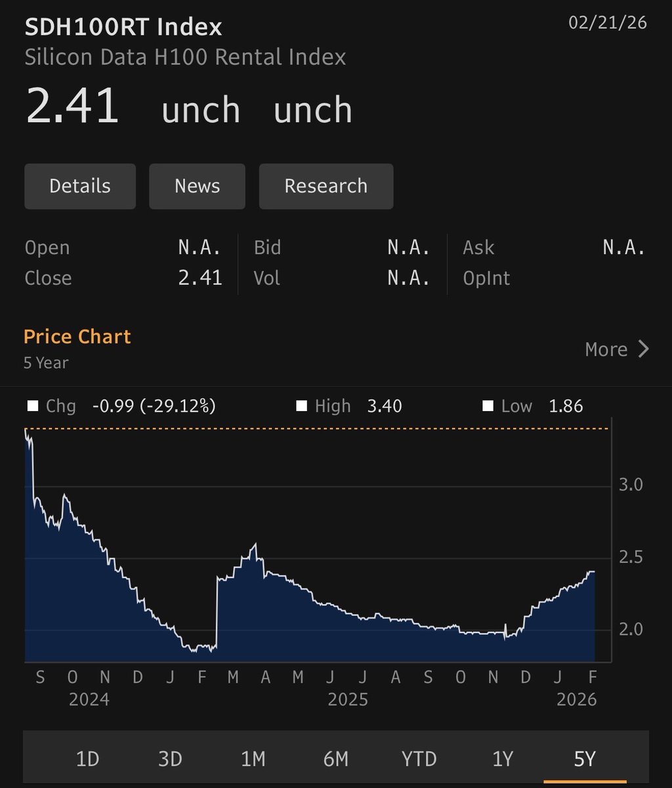Open the News button
The image size is (672, 788).
[x=197, y=186]
